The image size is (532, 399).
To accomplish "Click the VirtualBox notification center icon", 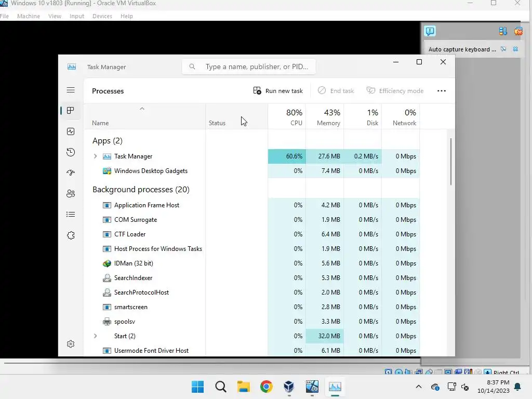I will pyautogui.click(x=430, y=31).
